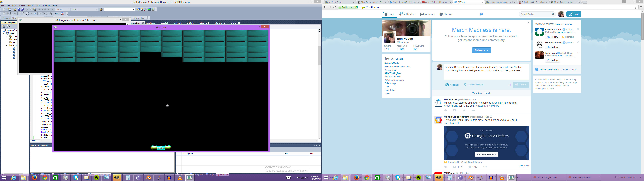Expand the Source Files tree node

click(x=7, y=45)
